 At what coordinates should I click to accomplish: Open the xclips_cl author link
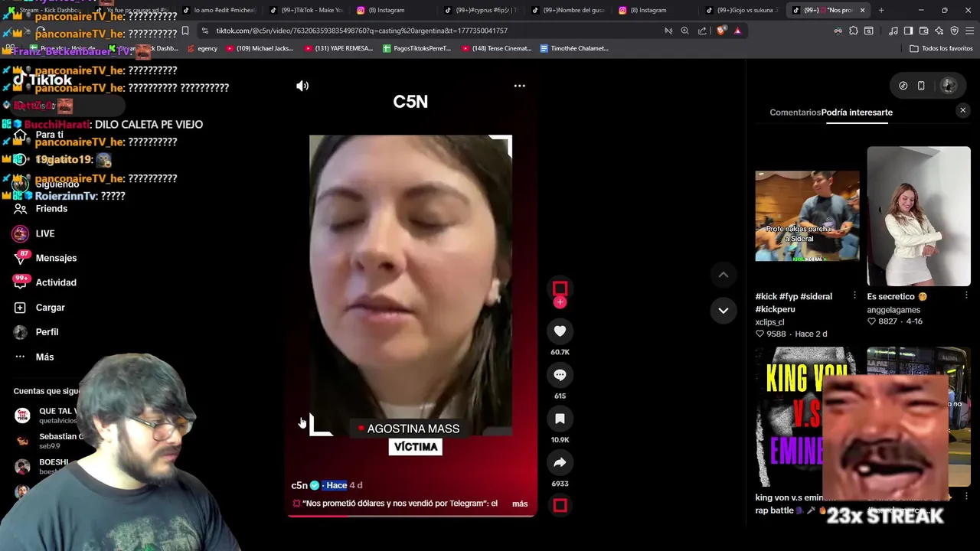[769, 322]
